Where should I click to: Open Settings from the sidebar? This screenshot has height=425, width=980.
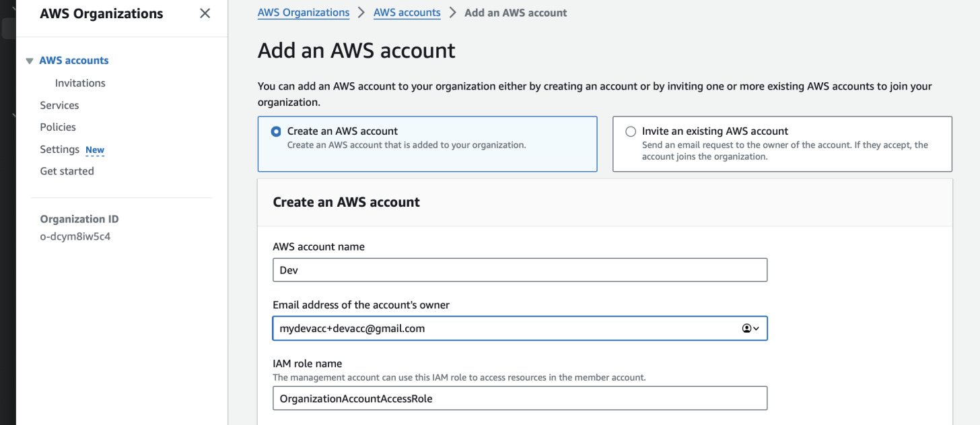tap(59, 149)
